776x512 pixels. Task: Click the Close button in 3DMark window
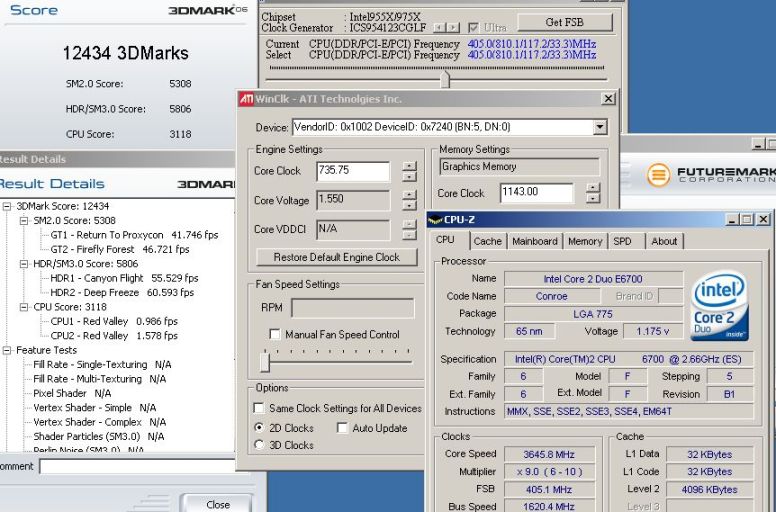pyautogui.click(x=217, y=504)
